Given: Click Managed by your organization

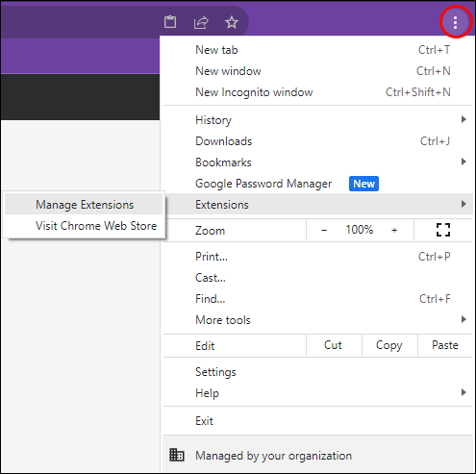Looking at the screenshot, I should coord(317,455).
